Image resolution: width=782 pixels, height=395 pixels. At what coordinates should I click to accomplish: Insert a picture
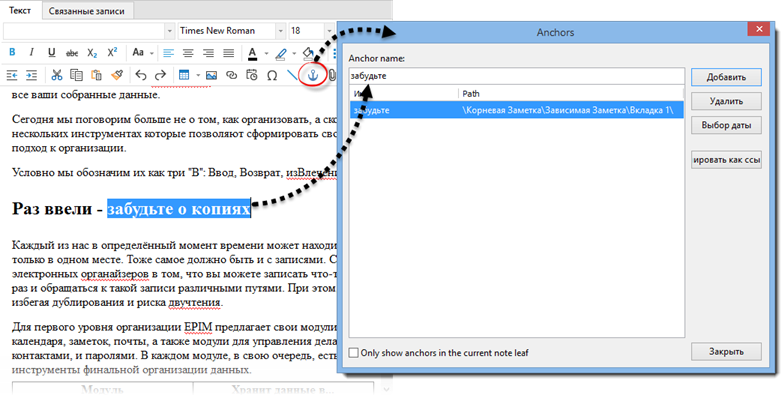tap(211, 75)
